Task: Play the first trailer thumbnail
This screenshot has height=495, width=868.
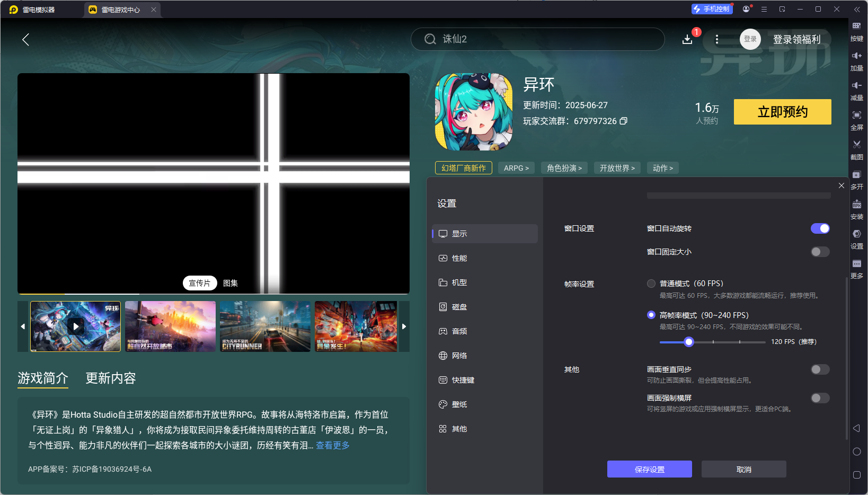Action: [x=76, y=326]
